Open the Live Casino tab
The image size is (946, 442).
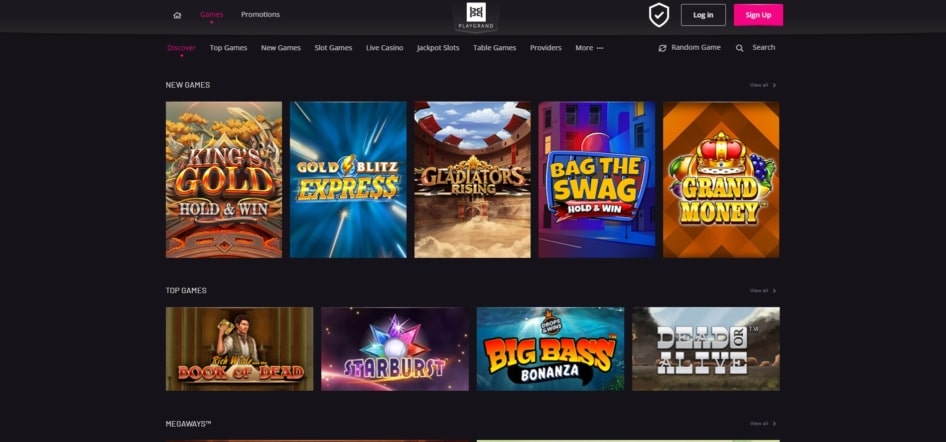(x=384, y=48)
